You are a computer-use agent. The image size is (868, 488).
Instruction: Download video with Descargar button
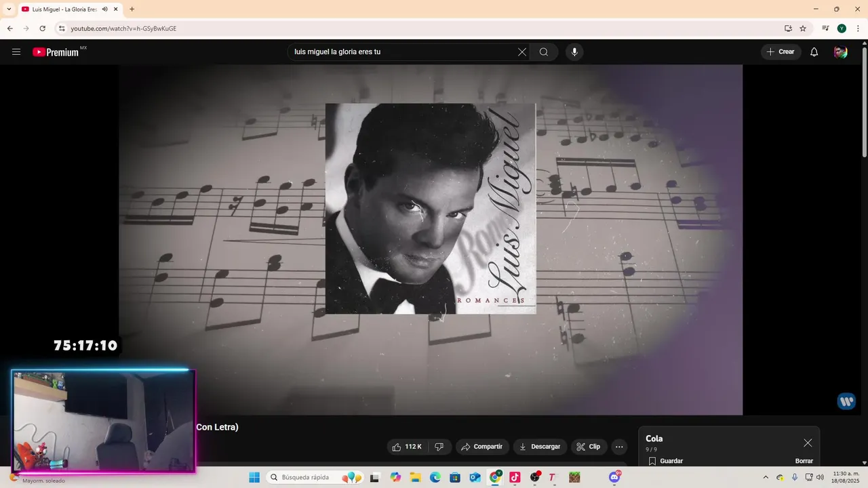click(x=540, y=447)
